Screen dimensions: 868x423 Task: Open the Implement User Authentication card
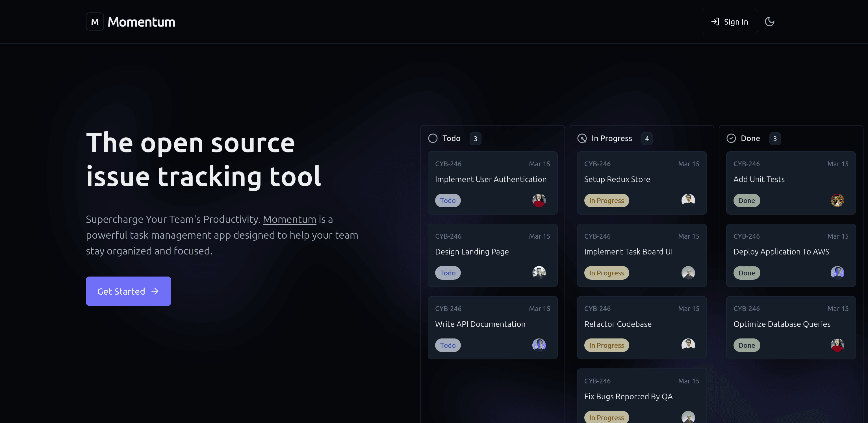point(493,183)
